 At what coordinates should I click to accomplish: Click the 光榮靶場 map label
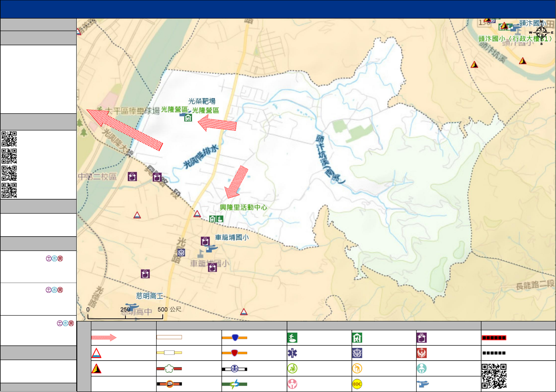click(202, 101)
